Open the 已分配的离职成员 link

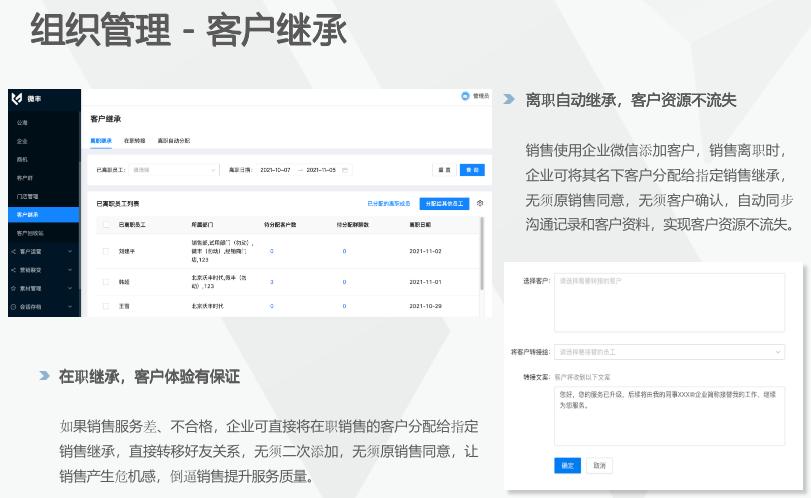point(389,204)
